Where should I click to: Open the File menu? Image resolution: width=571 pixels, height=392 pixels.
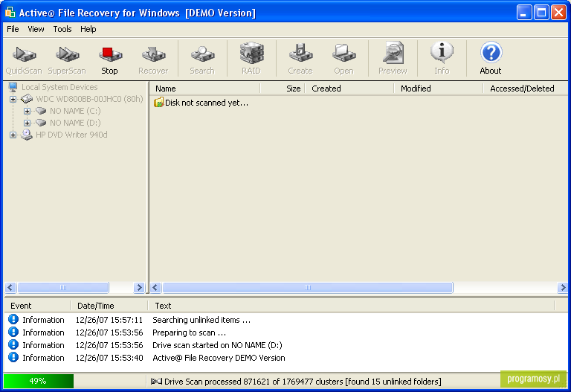13,29
